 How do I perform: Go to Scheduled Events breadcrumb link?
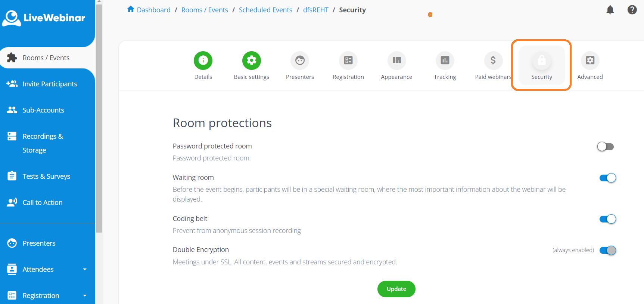(265, 10)
